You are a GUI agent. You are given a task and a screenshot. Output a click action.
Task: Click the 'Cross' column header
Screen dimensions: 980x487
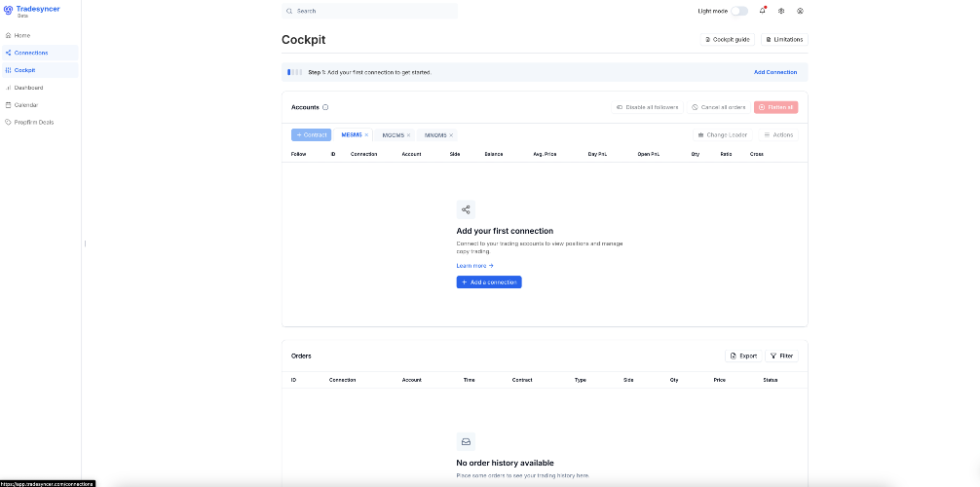coord(756,154)
